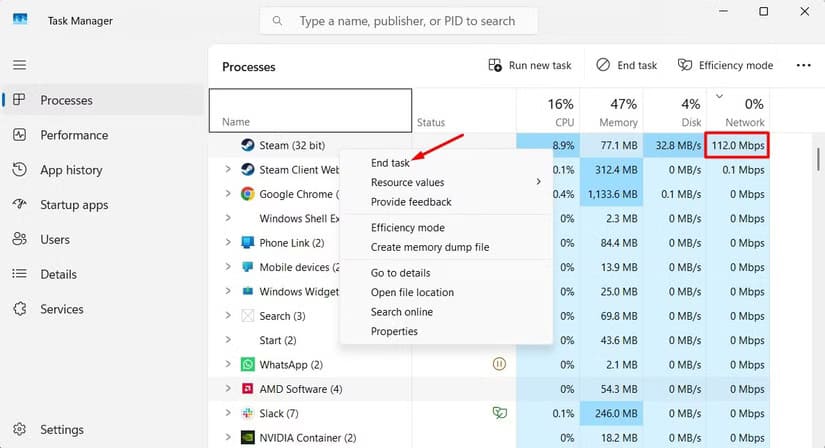Screen dimensions: 825x448
Task: Open Startup apps section
Action: click(x=73, y=205)
